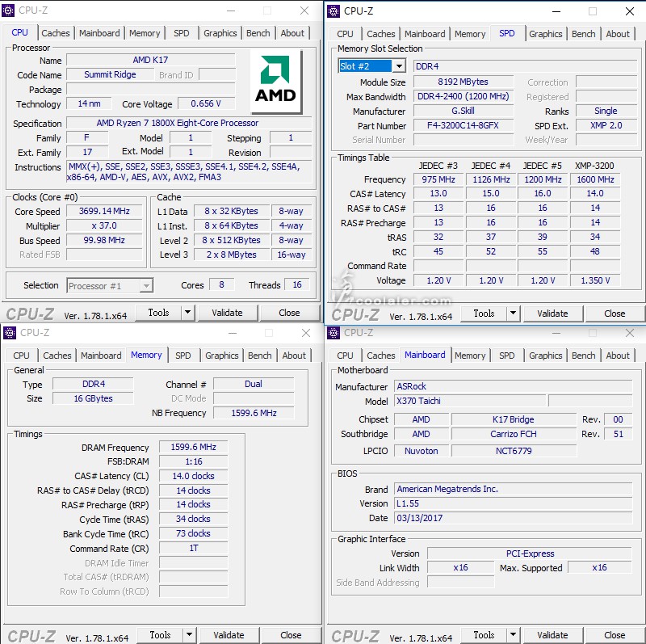Click the PCI-Express graphic interface version

click(530, 554)
